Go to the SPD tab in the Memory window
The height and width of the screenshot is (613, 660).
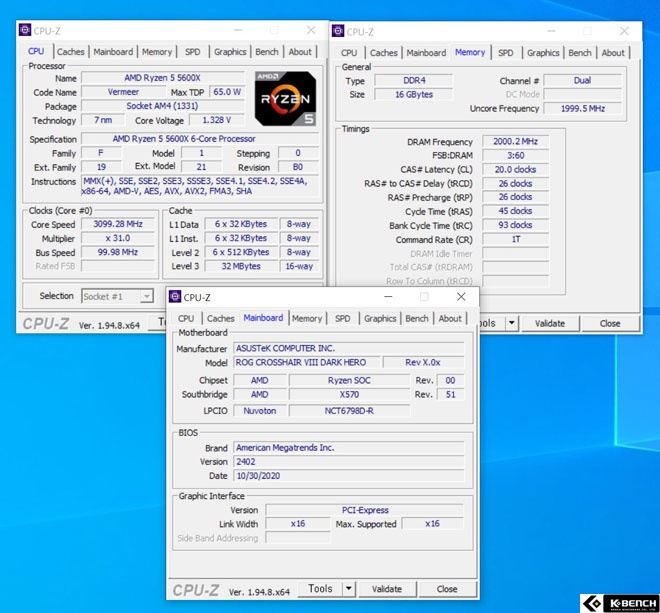pyautogui.click(x=506, y=53)
